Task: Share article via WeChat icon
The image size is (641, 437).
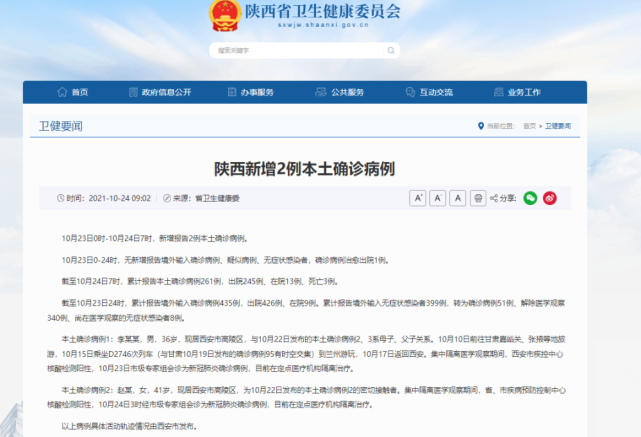Action: pyautogui.click(x=530, y=198)
